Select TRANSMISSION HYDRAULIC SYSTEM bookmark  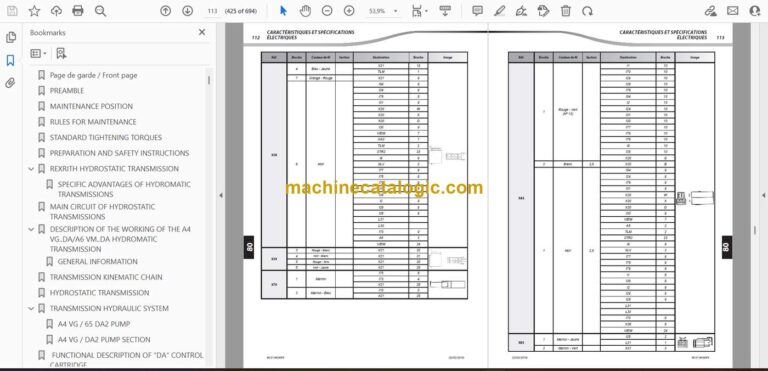pyautogui.click(x=109, y=308)
